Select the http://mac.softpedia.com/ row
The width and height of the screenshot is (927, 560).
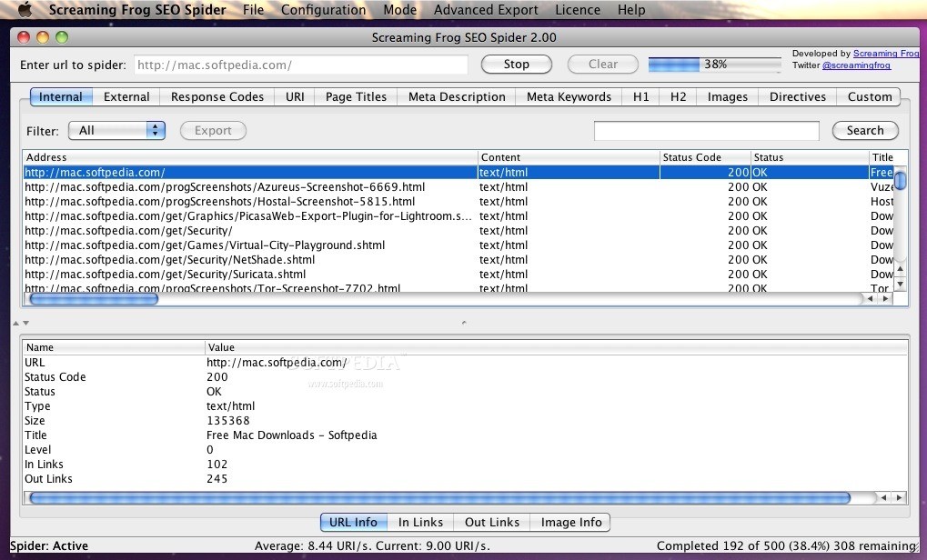coord(458,173)
